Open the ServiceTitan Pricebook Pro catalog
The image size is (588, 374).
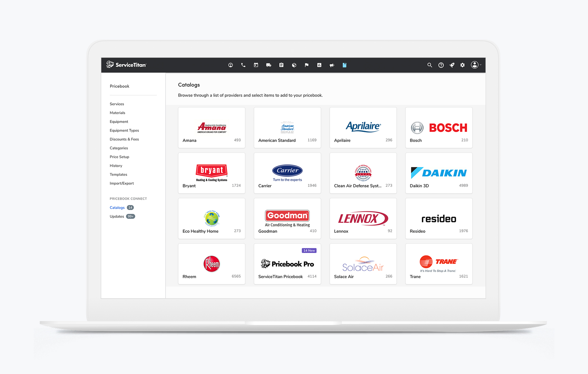tap(287, 264)
